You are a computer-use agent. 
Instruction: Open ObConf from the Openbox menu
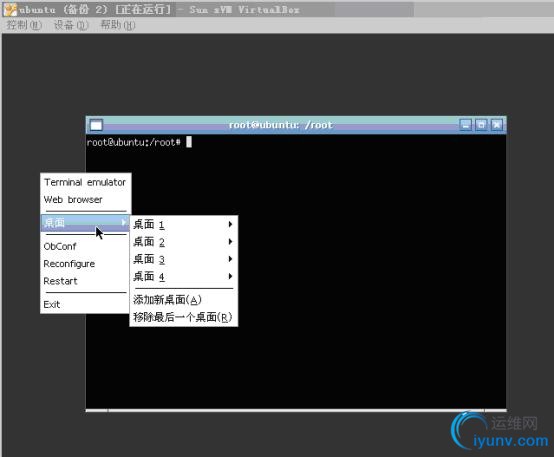[x=85, y=246]
